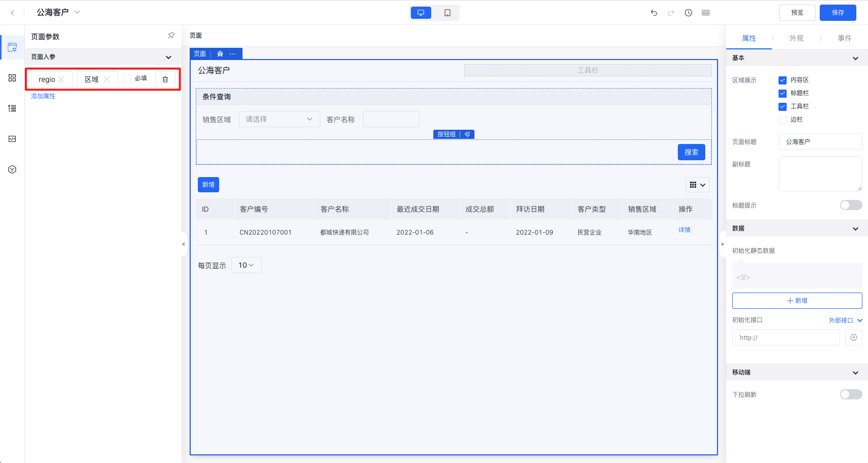Viewport: 868px width, 463px height.
Task: Collapse the right panel handle
Action: click(x=723, y=244)
